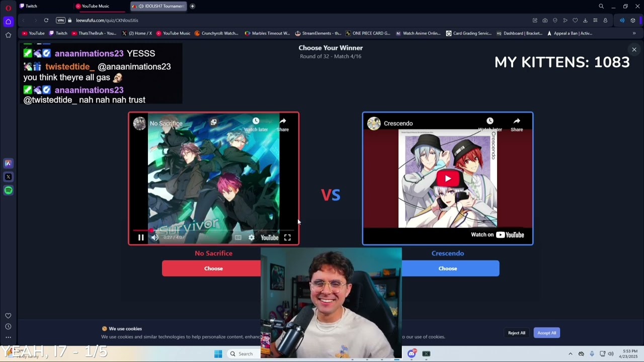Seek on the No Sacrifice progress bar
Screen dimensions: 644x362
(213, 230)
